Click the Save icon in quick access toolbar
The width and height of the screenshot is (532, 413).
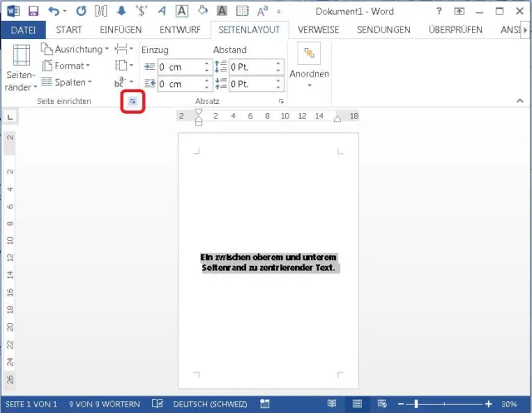tap(33, 10)
